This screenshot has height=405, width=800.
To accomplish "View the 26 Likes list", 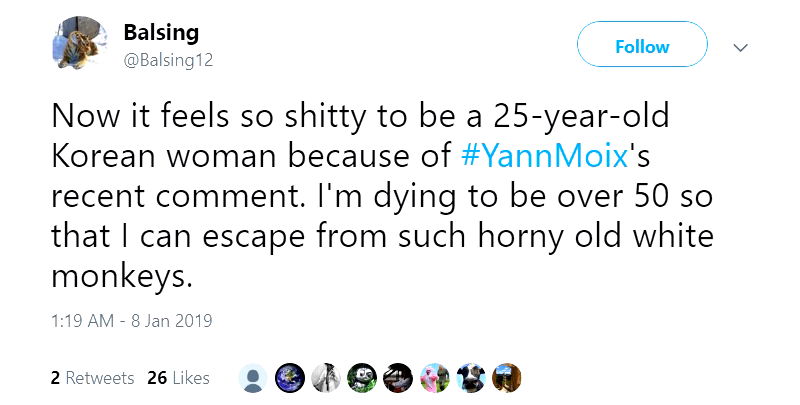I will (177, 378).
